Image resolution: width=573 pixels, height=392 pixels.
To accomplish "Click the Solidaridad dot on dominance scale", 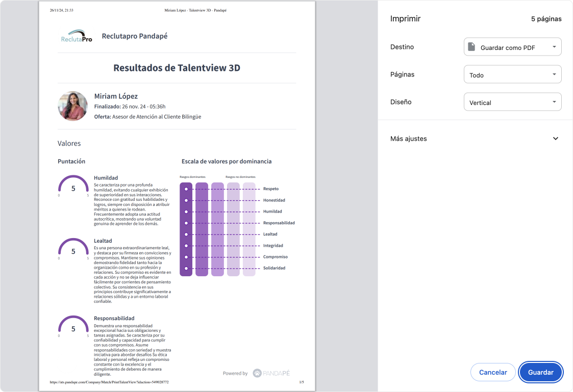I will click(186, 268).
